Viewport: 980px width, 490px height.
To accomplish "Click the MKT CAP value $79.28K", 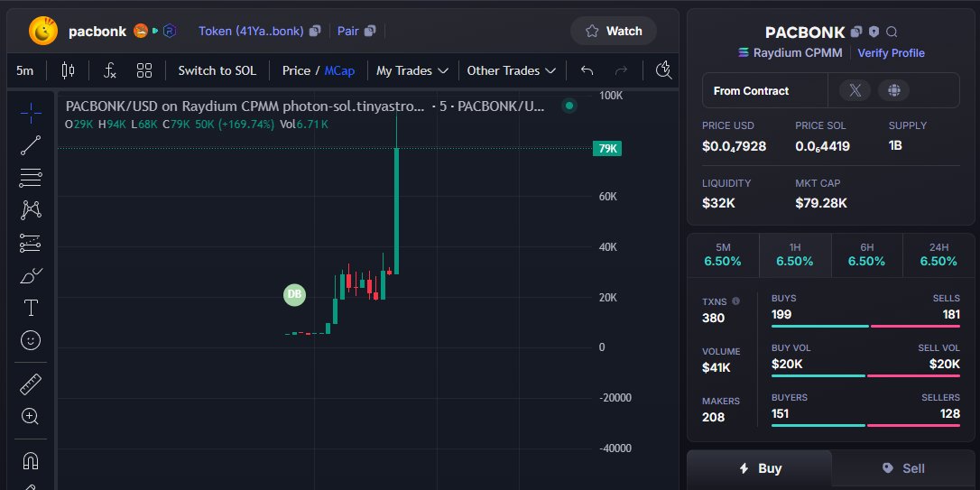I will 820,203.
